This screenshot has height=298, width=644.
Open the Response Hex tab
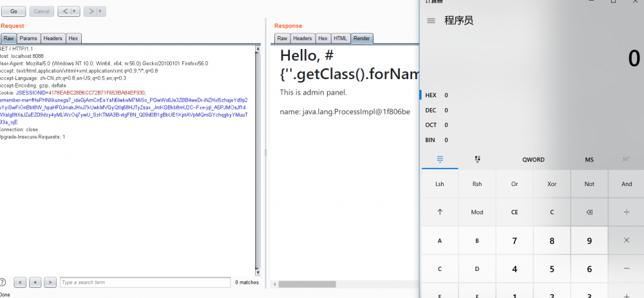(x=323, y=38)
